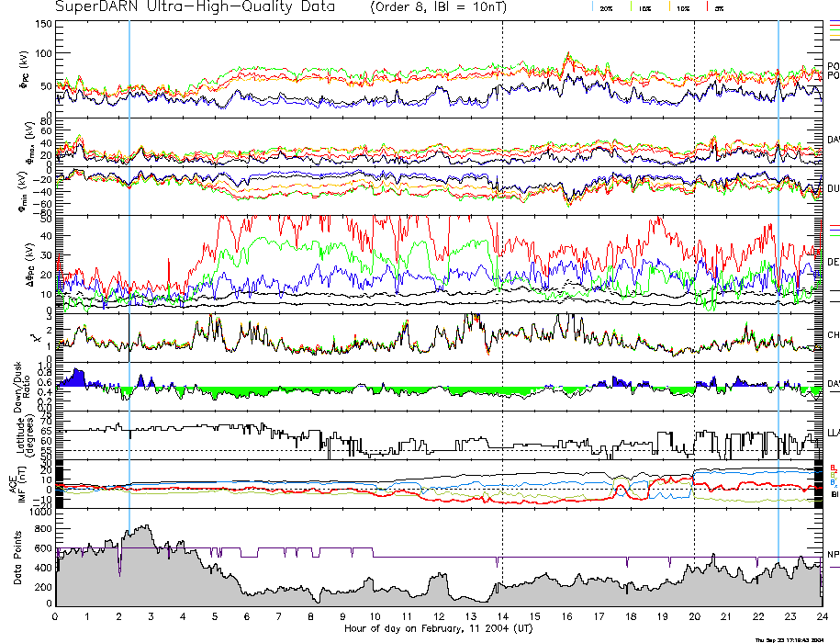Click the light blue vertical marker before hour 23

coord(778,276)
